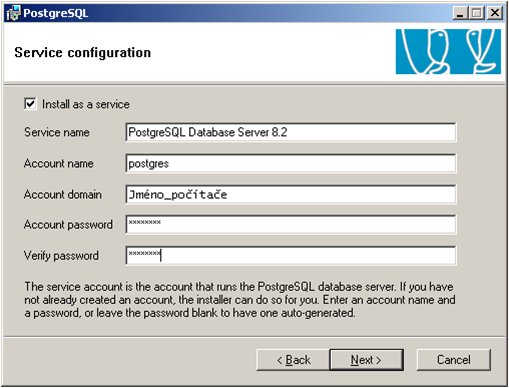509x388 pixels.
Task: Click the PostgreSQL elephant logo
Action: (x=448, y=51)
